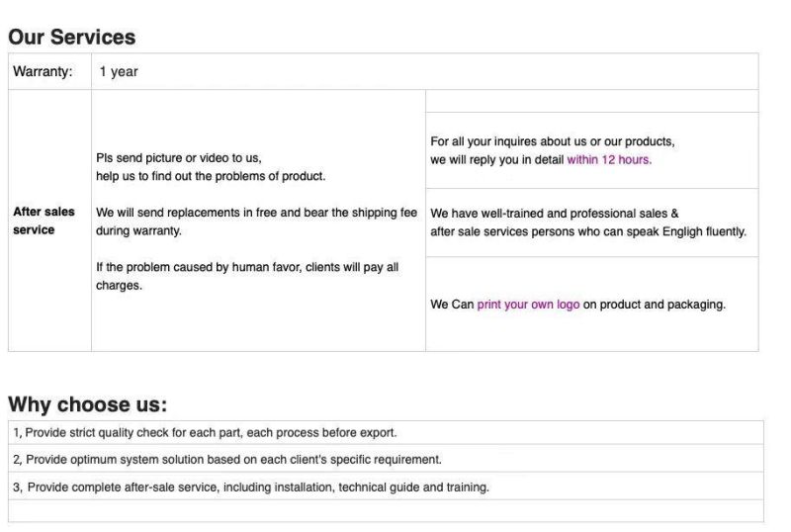Click the 'speak Engligh fluently' line
The width and height of the screenshot is (791, 532).
pyautogui.click(x=588, y=231)
